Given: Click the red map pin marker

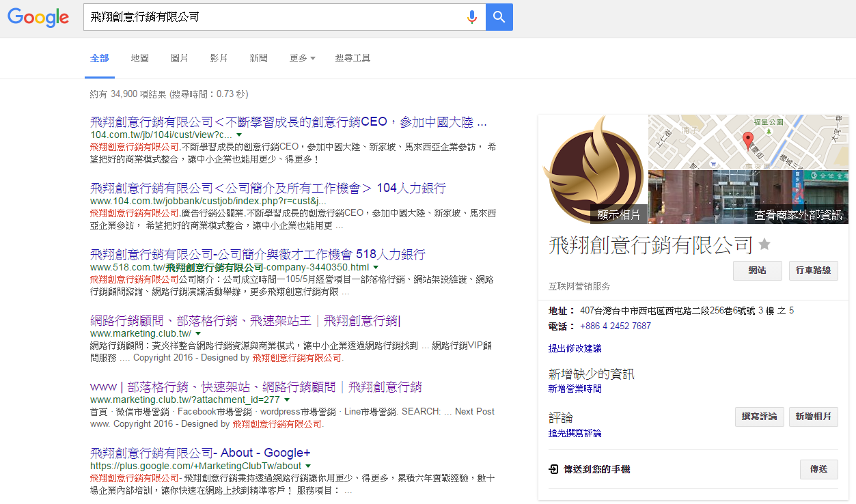Looking at the screenshot, I should tap(748, 139).
